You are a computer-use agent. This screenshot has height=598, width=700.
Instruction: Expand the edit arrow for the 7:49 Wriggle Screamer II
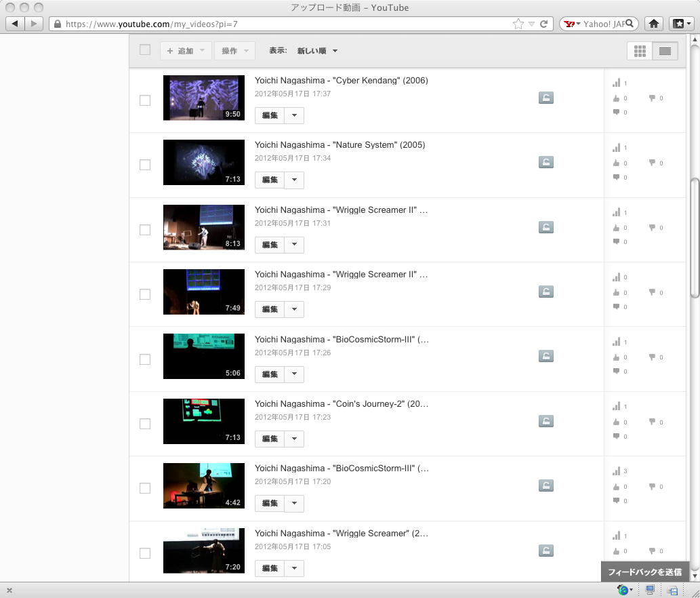tap(294, 309)
